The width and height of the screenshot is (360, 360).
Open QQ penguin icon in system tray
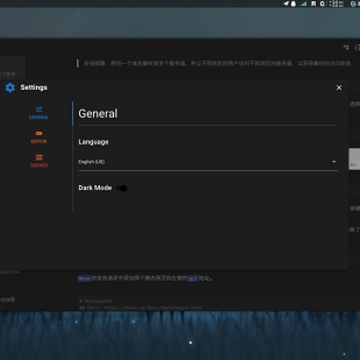coord(294,4)
